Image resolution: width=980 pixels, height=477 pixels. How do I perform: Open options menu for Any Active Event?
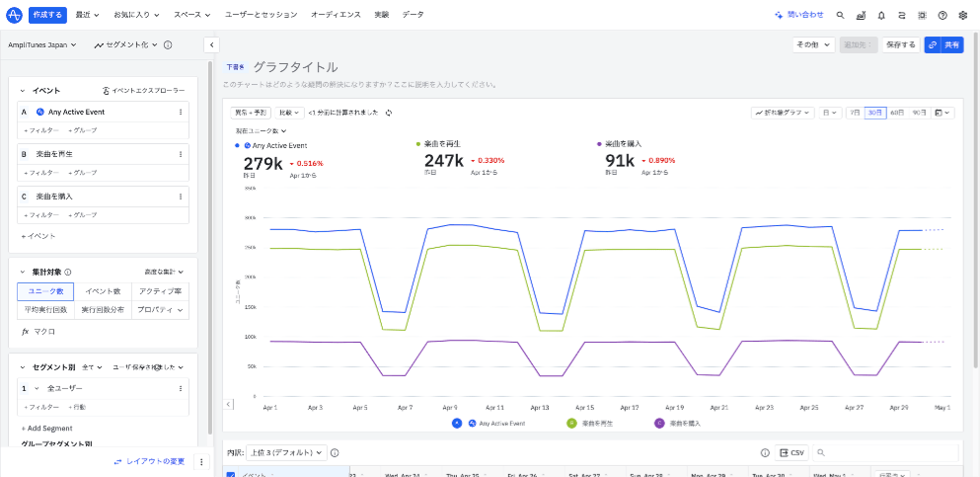pyautogui.click(x=181, y=113)
